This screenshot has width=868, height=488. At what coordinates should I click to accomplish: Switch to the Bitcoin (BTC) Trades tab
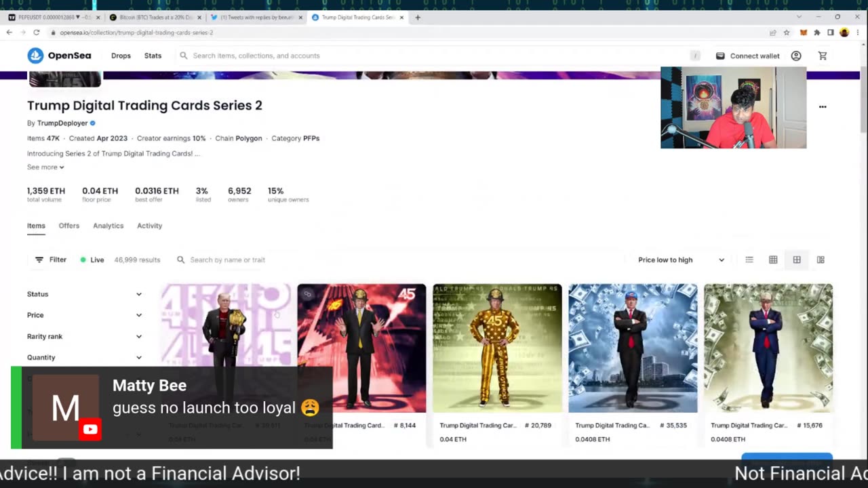point(155,17)
